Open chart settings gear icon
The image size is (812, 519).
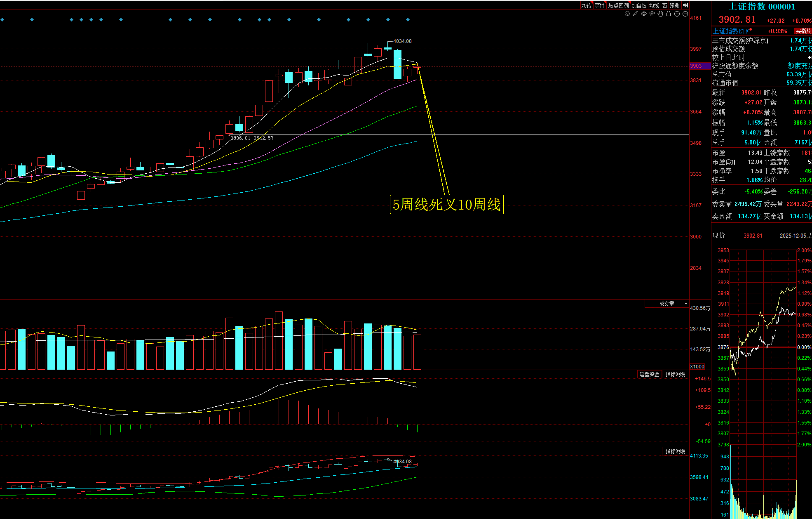click(627, 14)
